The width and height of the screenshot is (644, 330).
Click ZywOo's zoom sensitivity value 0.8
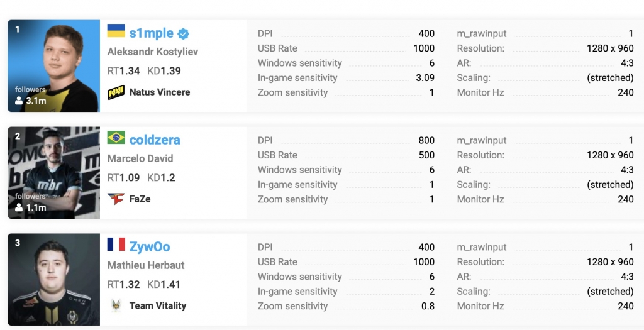tap(428, 306)
